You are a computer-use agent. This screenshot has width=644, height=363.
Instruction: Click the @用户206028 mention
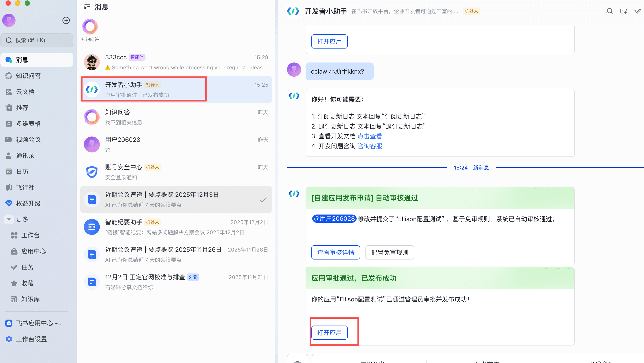(334, 219)
